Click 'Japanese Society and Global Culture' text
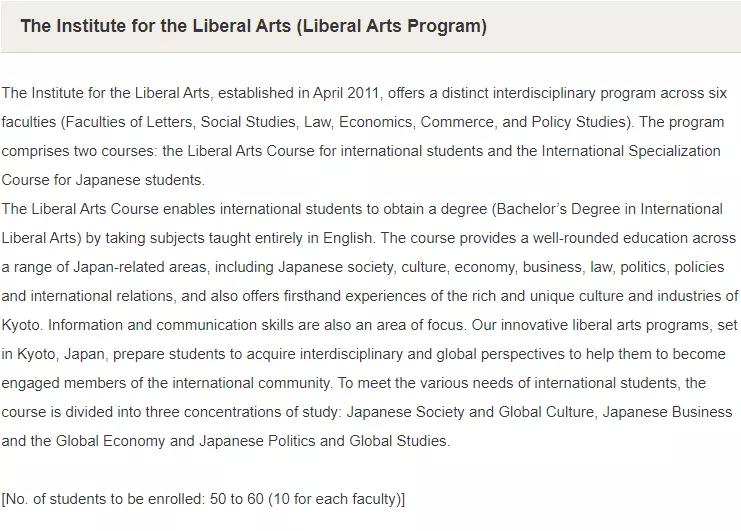 click(470, 412)
